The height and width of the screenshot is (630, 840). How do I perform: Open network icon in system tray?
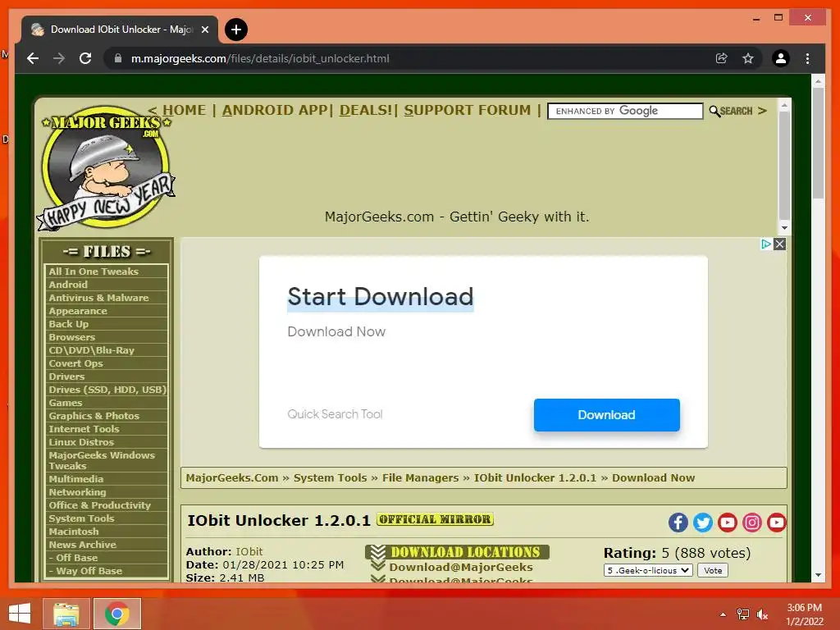tap(743, 614)
